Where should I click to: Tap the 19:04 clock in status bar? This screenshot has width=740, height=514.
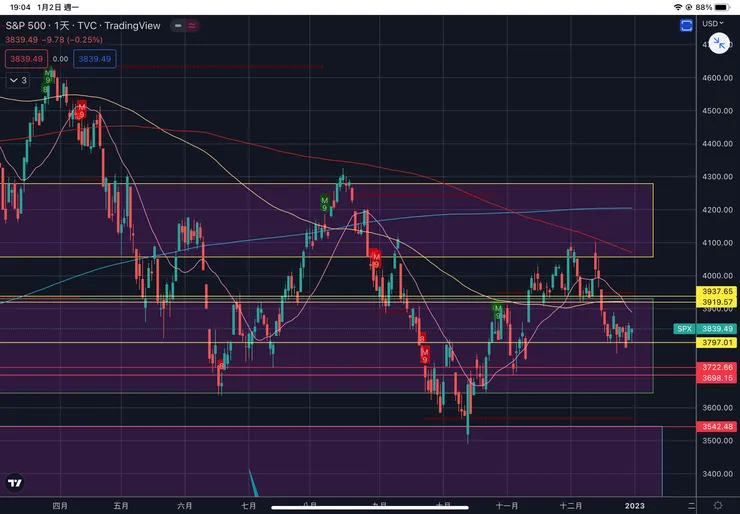click(20, 7)
